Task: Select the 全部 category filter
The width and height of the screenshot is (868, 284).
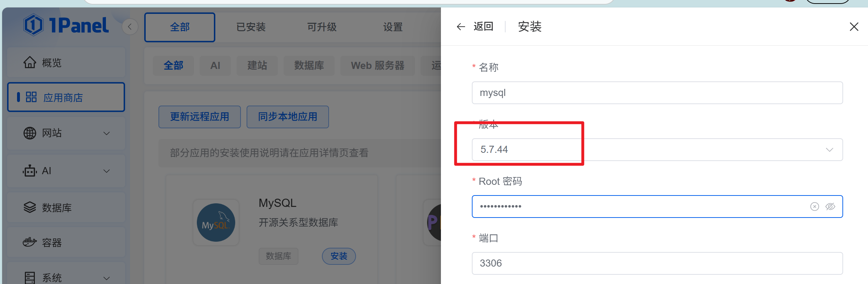Action: pos(173,65)
